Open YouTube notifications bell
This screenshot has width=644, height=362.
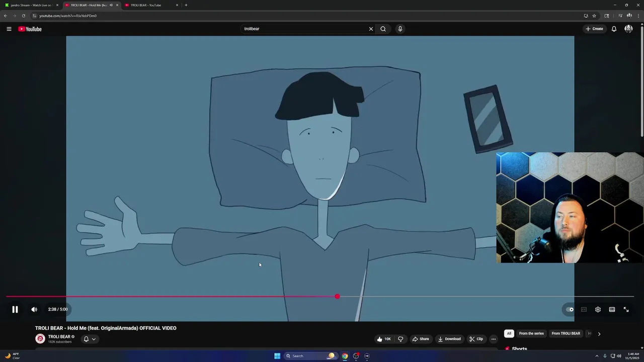[614, 29]
